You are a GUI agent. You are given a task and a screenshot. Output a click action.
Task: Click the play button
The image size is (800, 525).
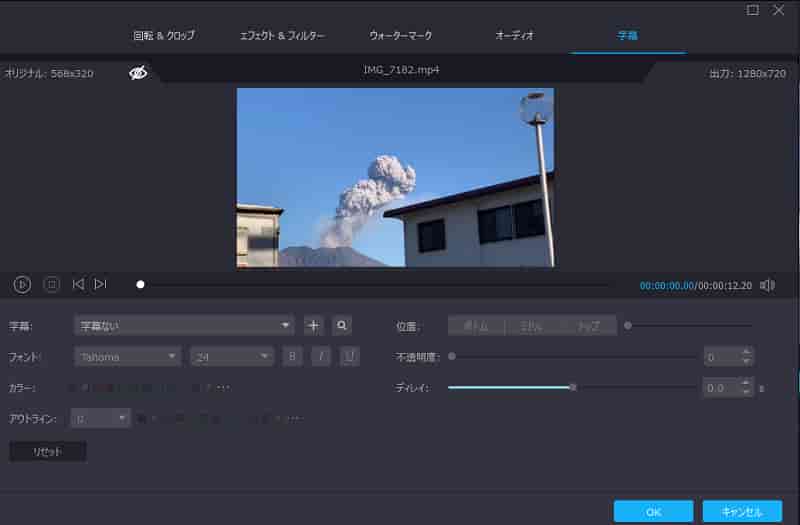click(x=22, y=285)
